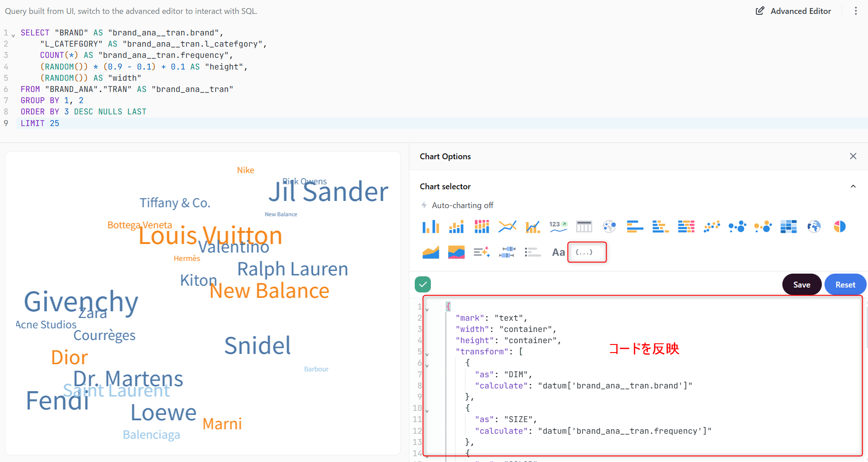Select the stacked horizontal bar chart

pos(660,227)
